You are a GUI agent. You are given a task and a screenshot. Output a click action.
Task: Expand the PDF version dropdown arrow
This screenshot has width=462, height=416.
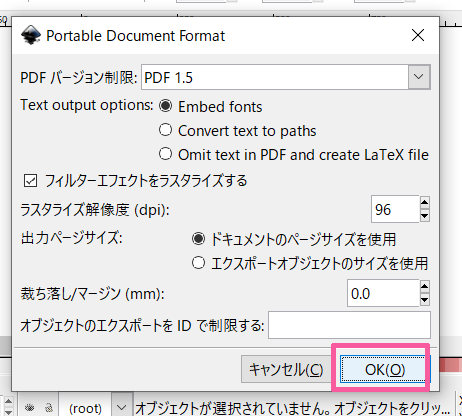(x=419, y=77)
